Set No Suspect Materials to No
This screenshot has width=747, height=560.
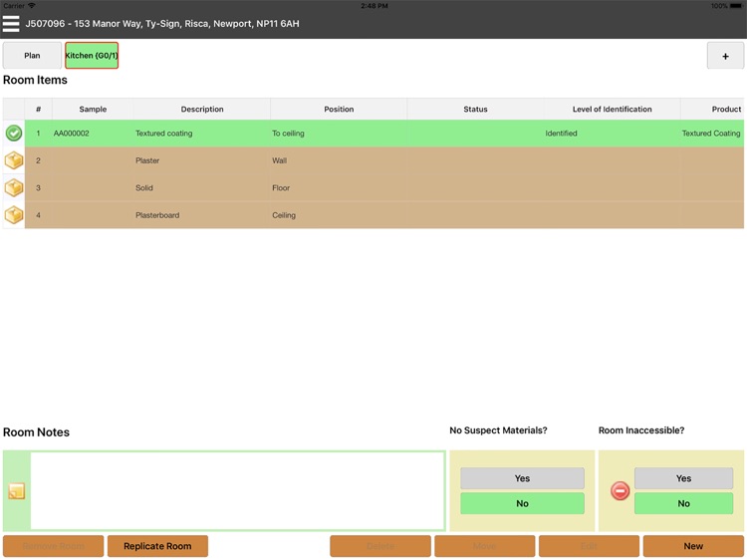tap(522, 503)
